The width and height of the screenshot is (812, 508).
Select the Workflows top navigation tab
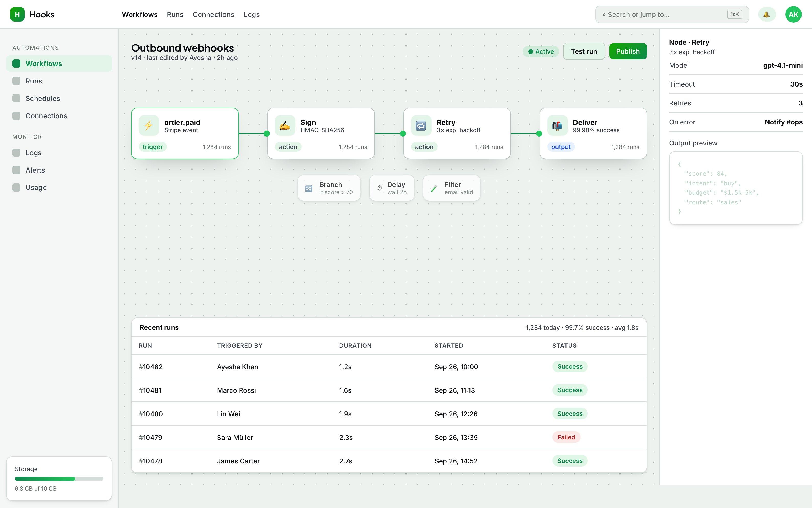[x=140, y=14]
